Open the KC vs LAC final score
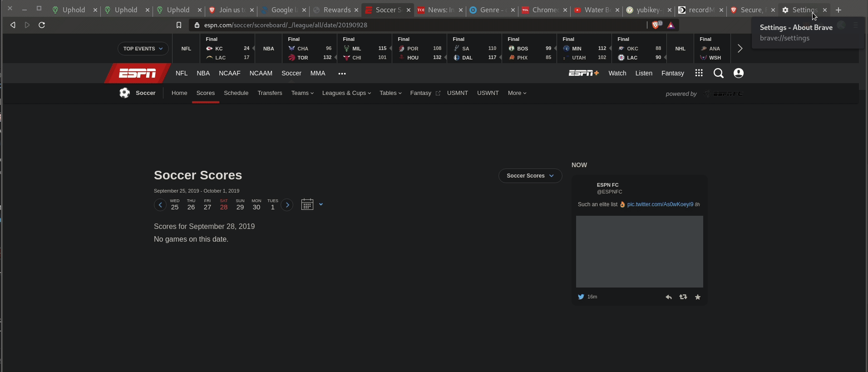This screenshot has height=372, width=868. (x=227, y=49)
